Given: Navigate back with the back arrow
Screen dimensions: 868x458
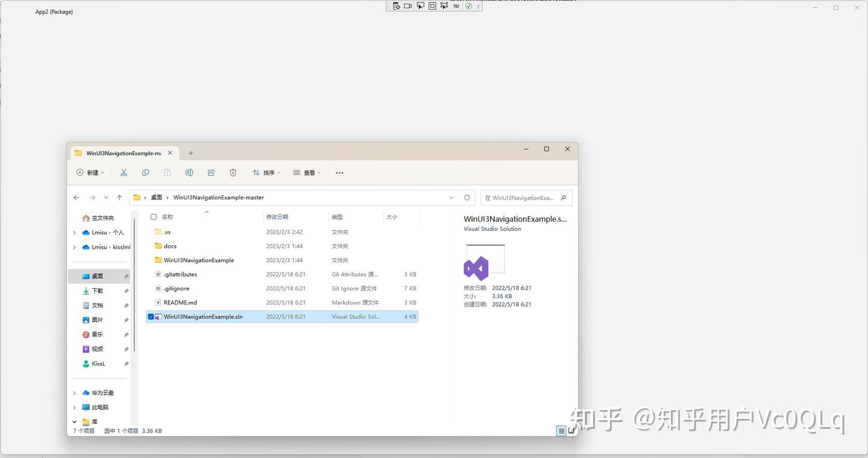Looking at the screenshot, I should 76,197.
